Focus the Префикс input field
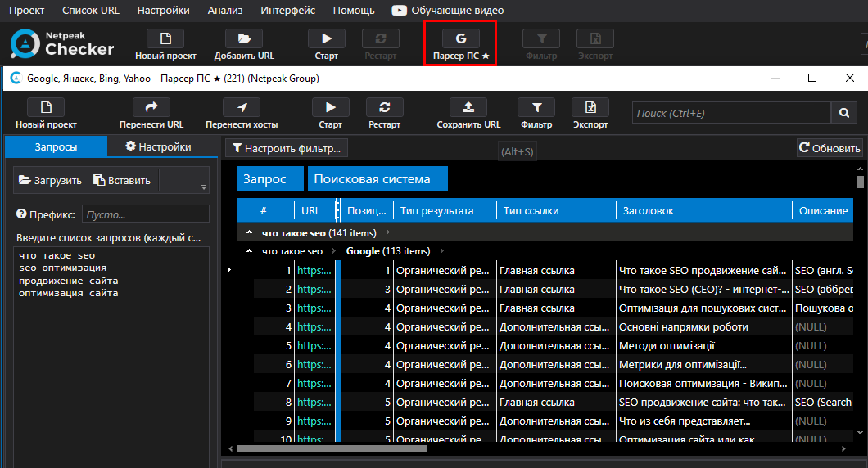 (x=145, y=214)
